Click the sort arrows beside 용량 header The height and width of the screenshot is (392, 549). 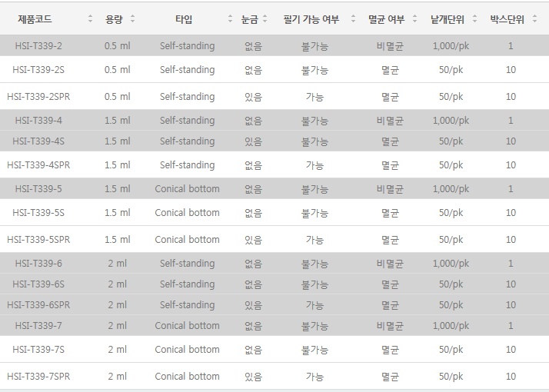[132, 19]
